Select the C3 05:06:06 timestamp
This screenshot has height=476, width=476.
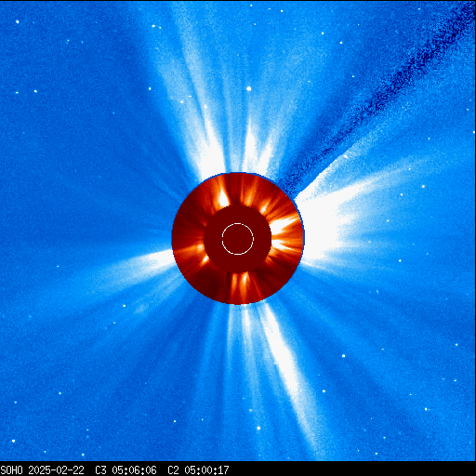pyautogui.click(x=126, y=470)
